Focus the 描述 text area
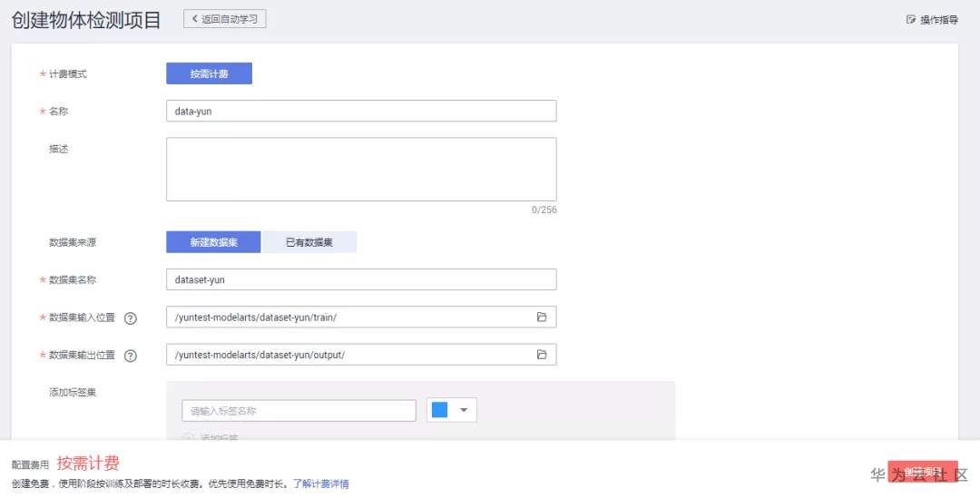The image size is (980, 498). (x=361, y=169)
